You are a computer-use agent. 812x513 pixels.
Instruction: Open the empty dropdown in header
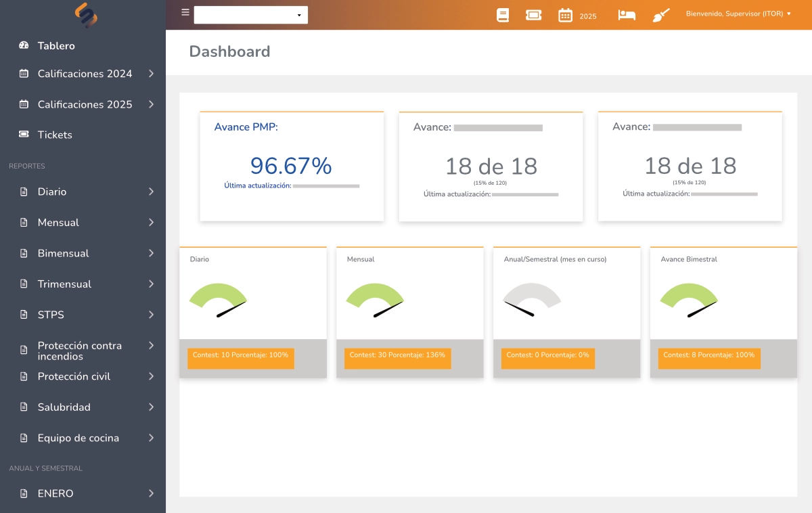250,15
